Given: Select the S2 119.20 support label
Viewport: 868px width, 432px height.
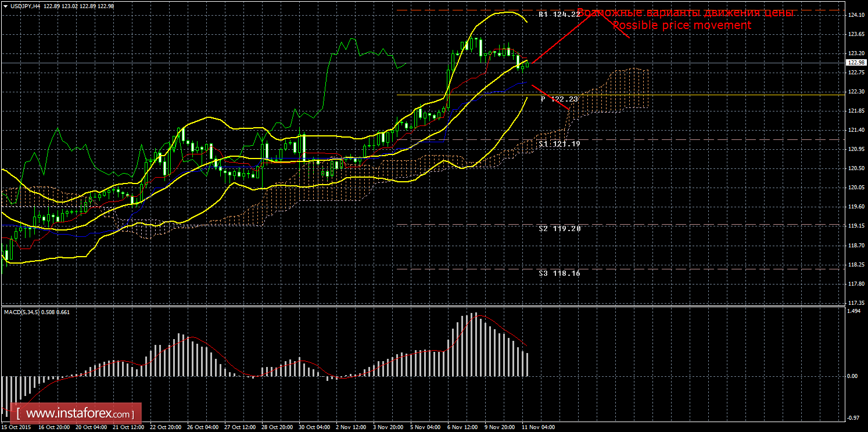Looking at the screenshot, I should click(x=559, y=229).
